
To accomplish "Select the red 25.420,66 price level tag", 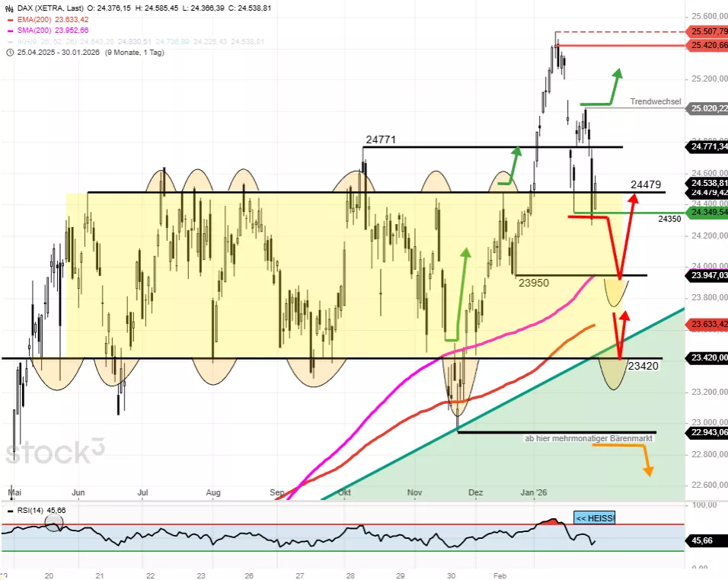I will pyautogui.click(x=708, y=46).
